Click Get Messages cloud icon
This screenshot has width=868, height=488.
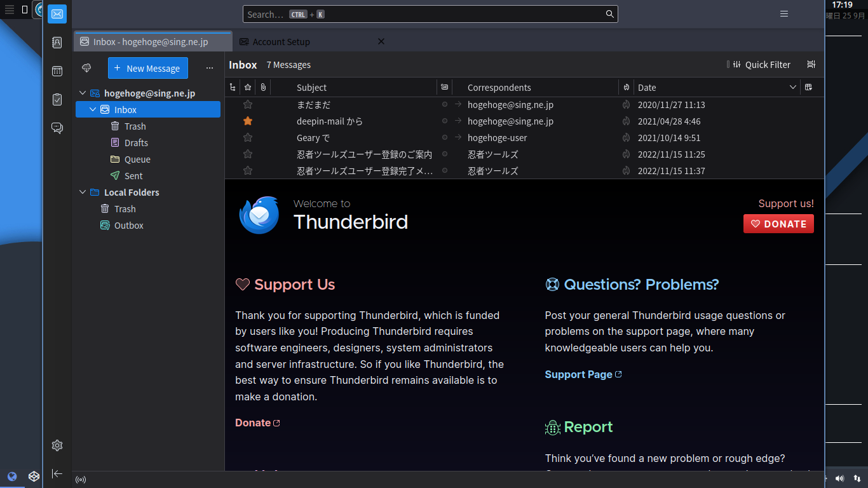pyautogui.click(x=86, y=68)
